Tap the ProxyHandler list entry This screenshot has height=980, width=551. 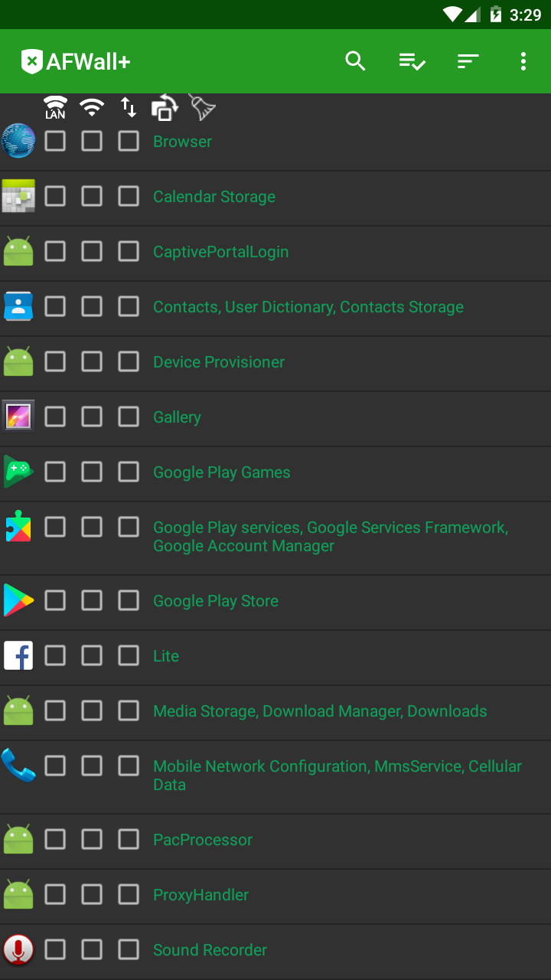tap(201, 895)
